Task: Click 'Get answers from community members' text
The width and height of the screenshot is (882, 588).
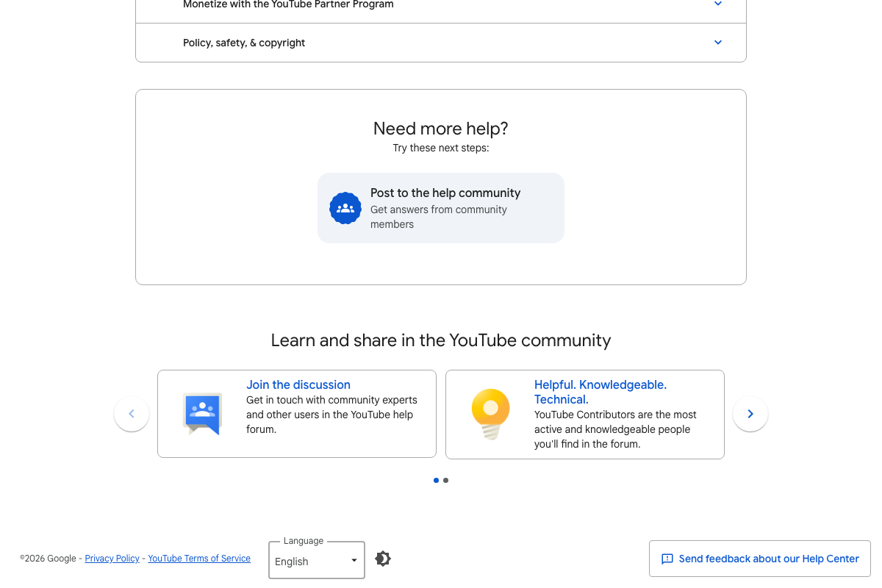Action: click(x=439, y=217)
